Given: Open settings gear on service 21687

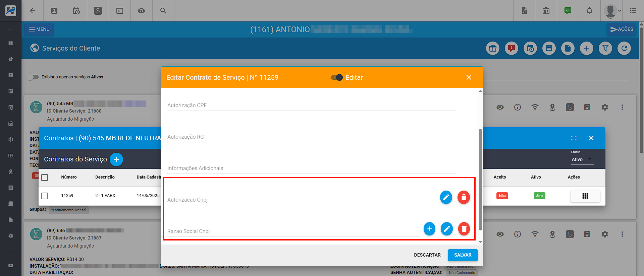Looking at the screenshot, I should tap(605, 234).
